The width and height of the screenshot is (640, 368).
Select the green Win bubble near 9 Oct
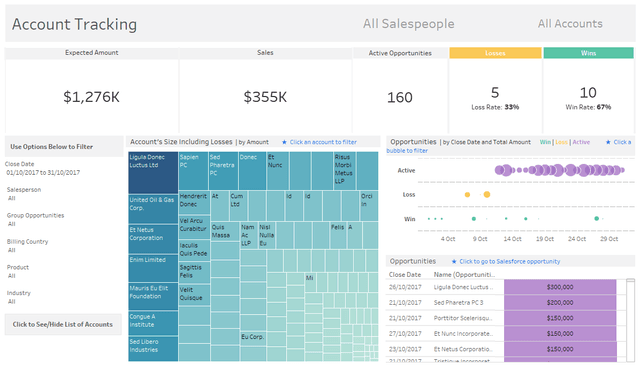click(x=474, y=219)
